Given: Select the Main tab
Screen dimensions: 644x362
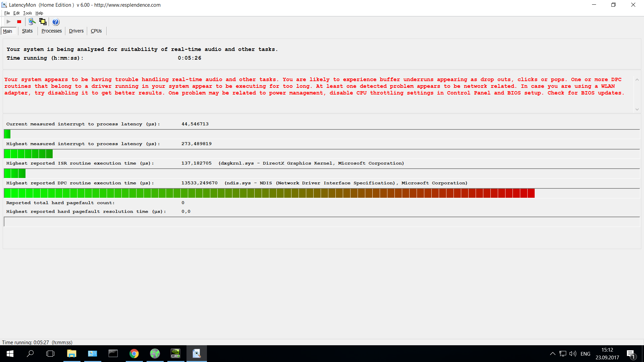Looking at the screenshot, I should coord(7,31).
